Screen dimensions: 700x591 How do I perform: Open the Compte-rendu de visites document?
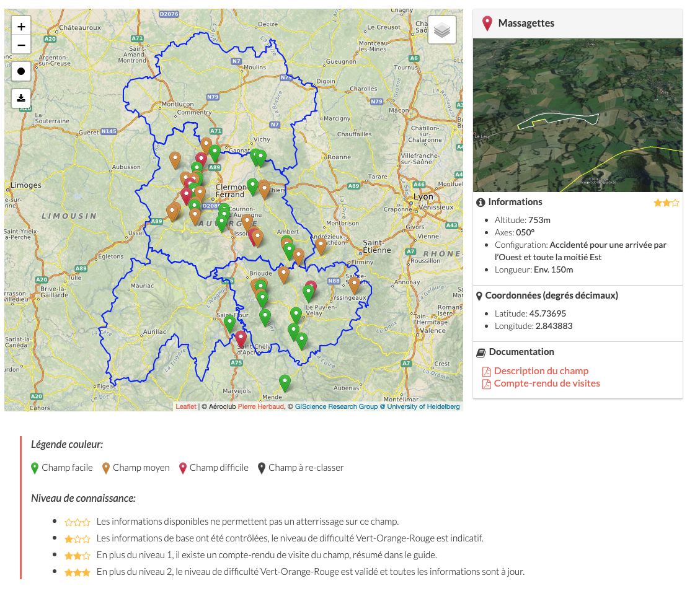(x=546, y=383)
